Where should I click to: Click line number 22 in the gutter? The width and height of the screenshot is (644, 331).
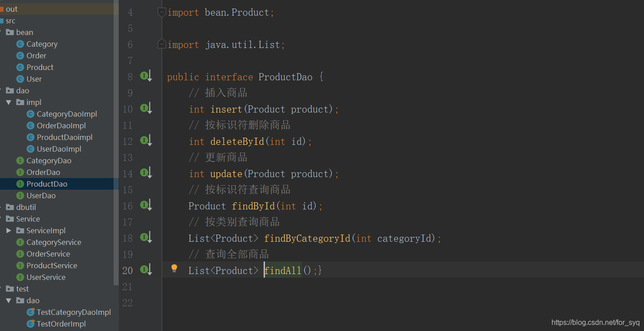point(128,303)
